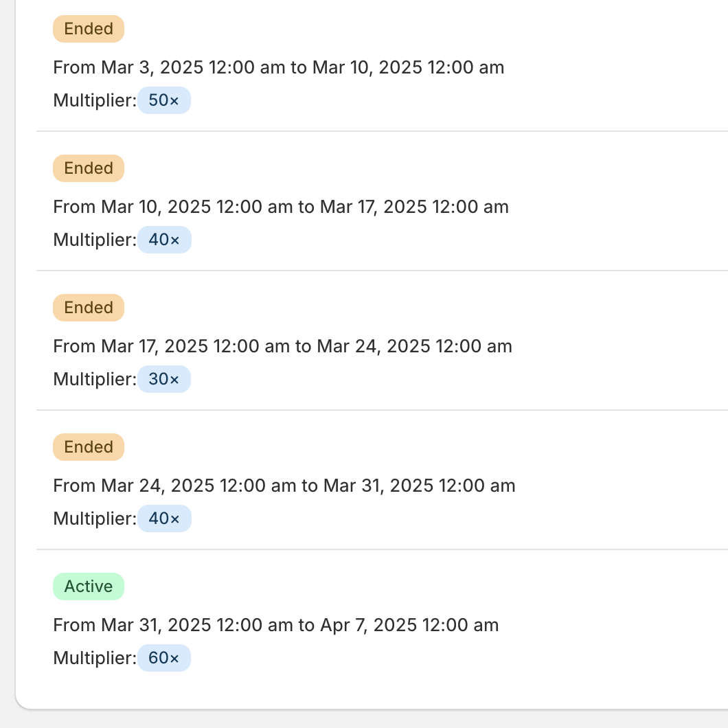Click the Ended badge for Mar 17 period
728x728 pixels.
coord(89,308)
